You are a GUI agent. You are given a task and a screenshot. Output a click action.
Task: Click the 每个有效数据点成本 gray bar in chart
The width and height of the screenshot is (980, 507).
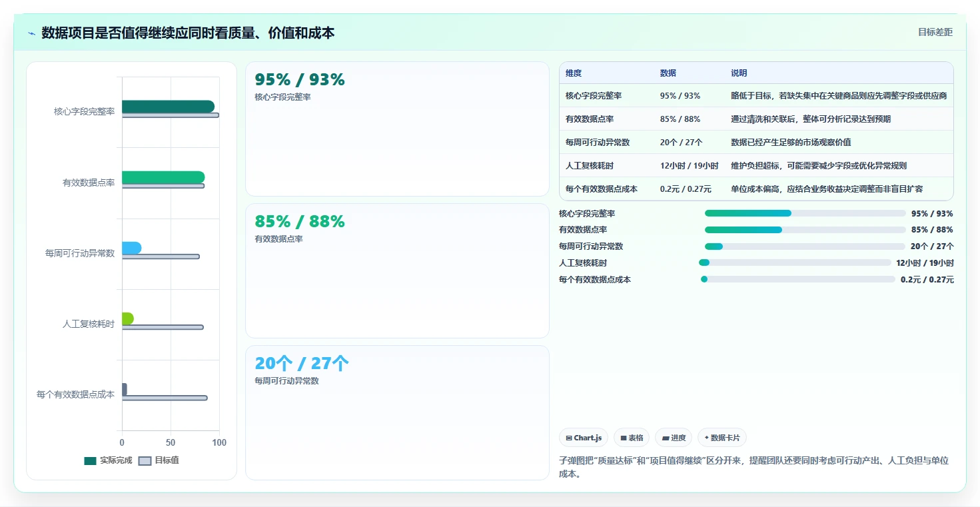click(x=125, y=389)
